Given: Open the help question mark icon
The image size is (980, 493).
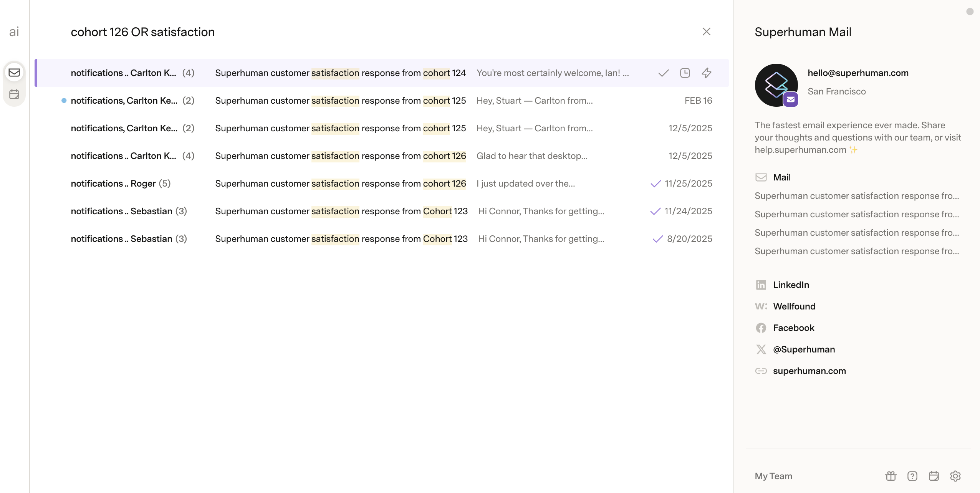Looking at the screenshot, I should tap(912, 476).
